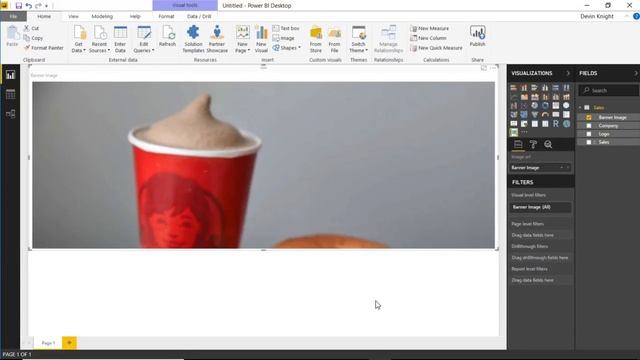This screenshot has height=360, width=640.
Task: Open Solution Templates
Action: tap(193, 39)
